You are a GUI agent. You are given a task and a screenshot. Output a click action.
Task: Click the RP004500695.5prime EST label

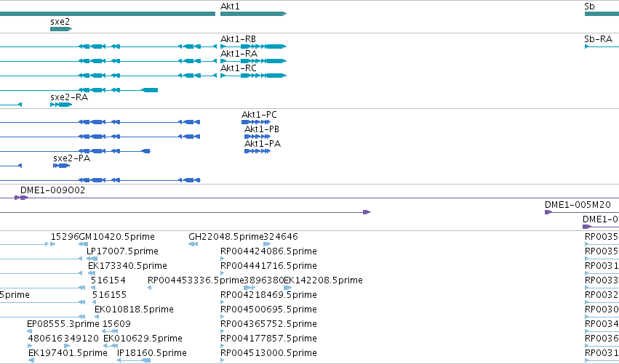pyautogui.click(x=268, y=310)
